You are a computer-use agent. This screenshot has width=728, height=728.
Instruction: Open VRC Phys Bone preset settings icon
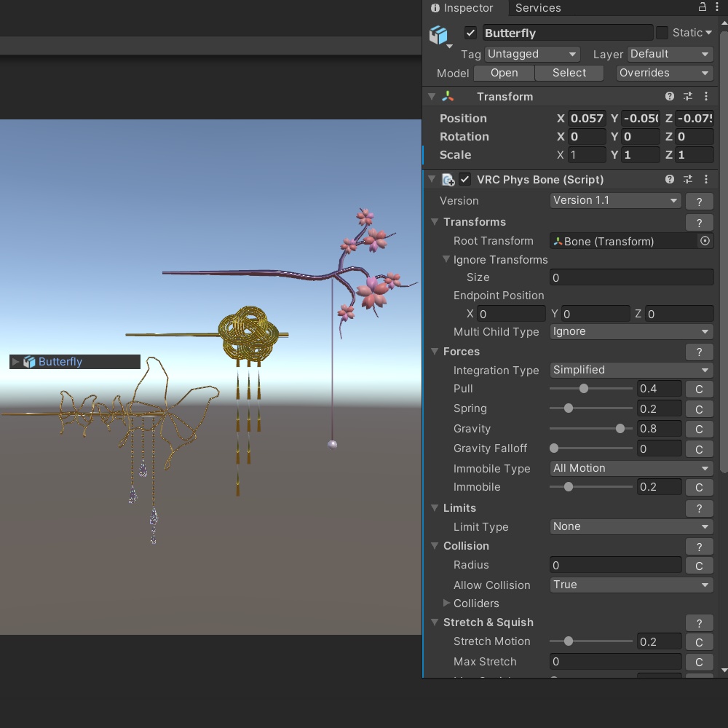pyautogui.click(x=688, y=179)
